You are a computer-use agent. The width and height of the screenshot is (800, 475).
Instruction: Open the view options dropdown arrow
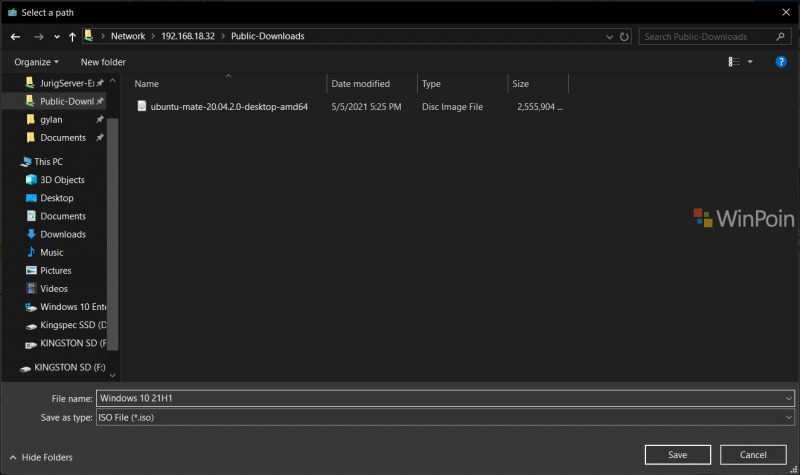click(x=751, y=62)
